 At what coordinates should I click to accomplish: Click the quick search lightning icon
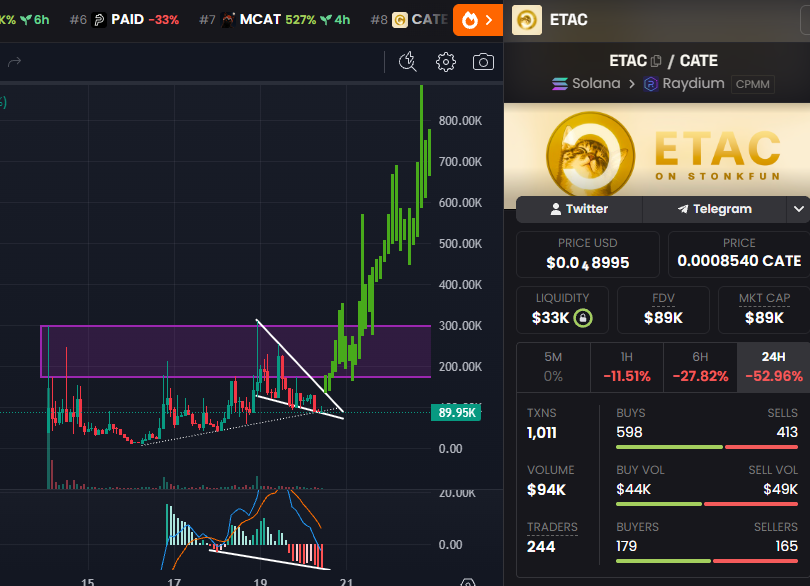click(408, 61)
